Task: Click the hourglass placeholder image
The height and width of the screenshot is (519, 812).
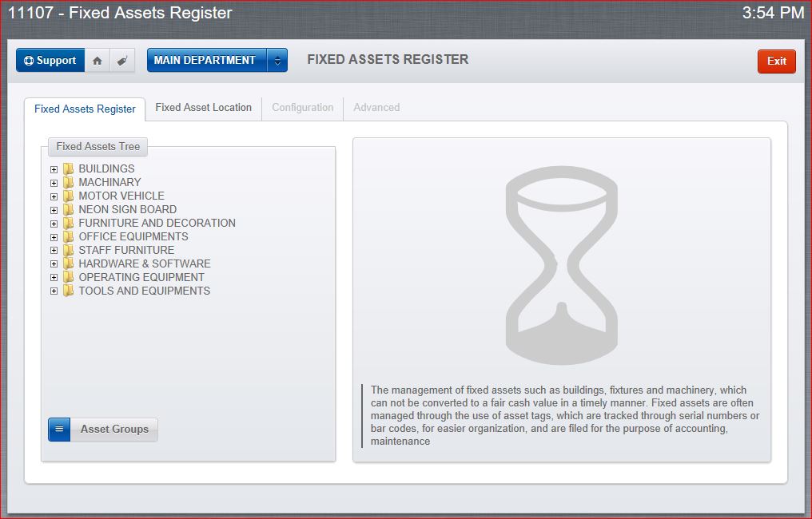Action: (561, 265)
